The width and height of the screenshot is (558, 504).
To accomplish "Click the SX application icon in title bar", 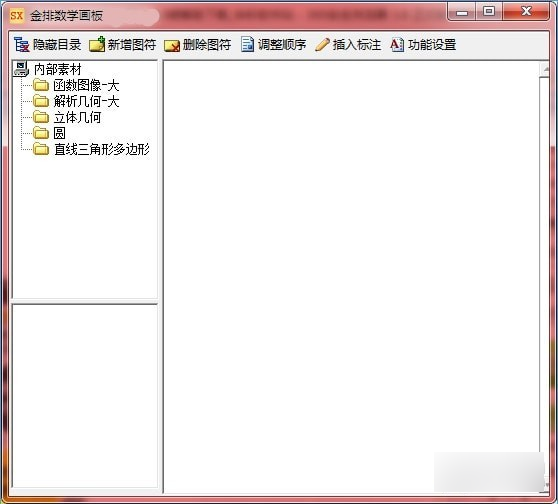I will [x=17, y=15].
